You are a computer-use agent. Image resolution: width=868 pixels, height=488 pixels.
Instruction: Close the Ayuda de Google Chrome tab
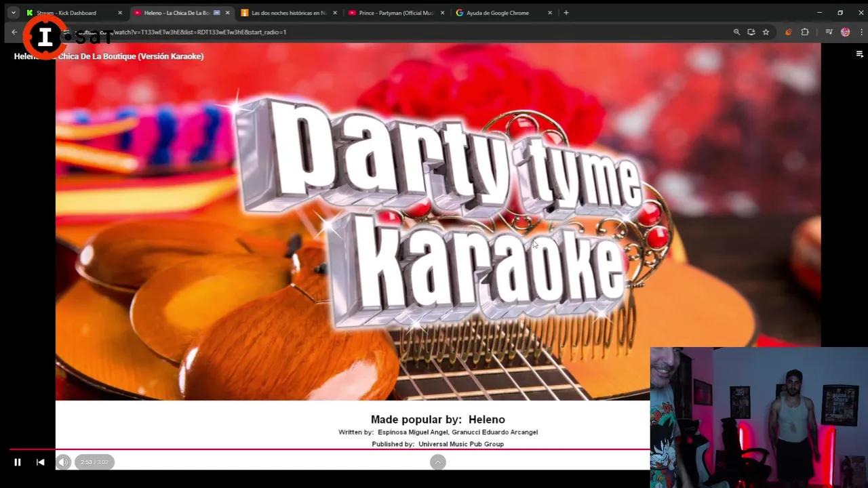pyautogui.click(x=549, y=13)
